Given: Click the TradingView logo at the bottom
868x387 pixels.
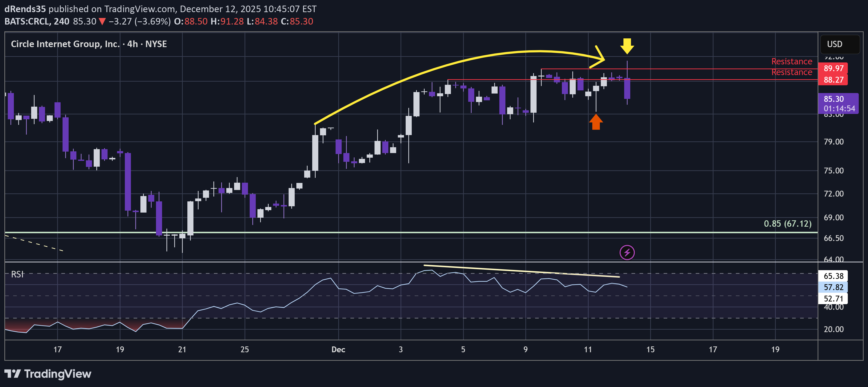Looking at the screenshot, I should [48, 374].
